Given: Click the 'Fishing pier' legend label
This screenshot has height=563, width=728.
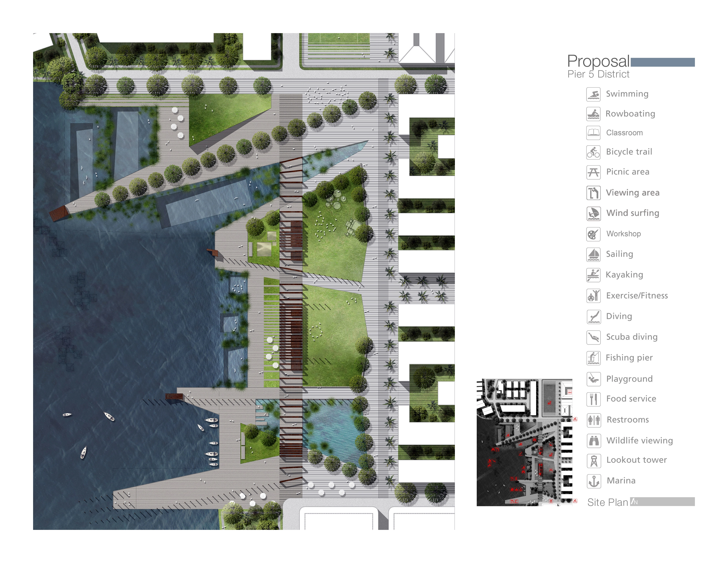Looking at the screenshot, I should click(629, 358).
